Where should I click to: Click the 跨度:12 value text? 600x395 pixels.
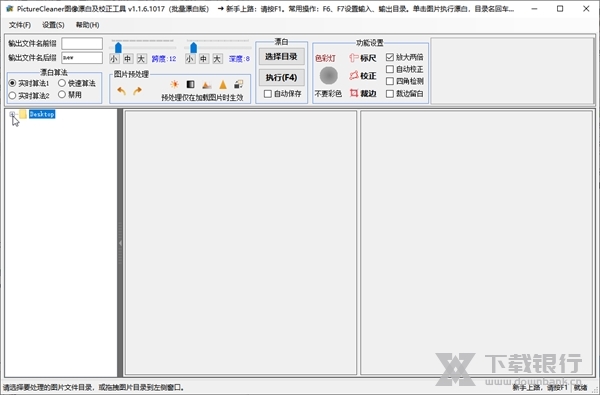tap(164, 59)
